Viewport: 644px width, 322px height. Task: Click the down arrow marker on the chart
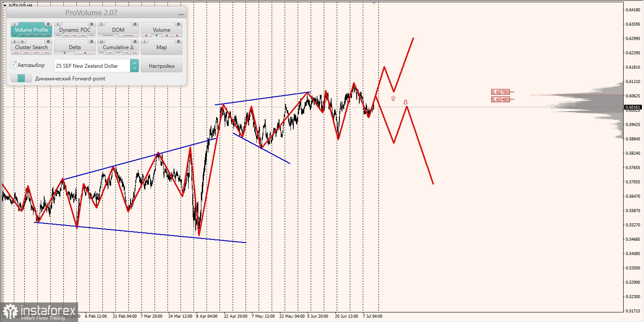click(406, 103)
